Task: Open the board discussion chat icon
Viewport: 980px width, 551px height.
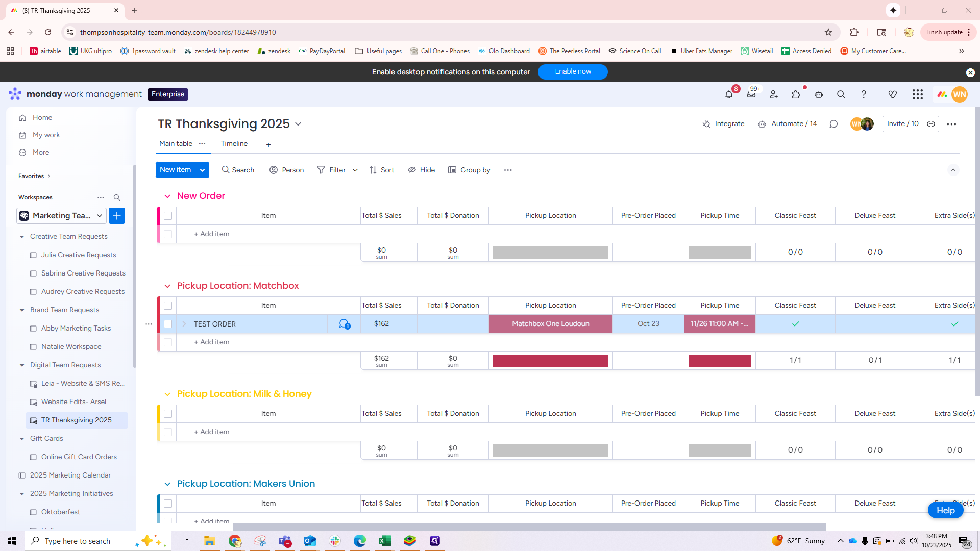Action: coord(834,124)
